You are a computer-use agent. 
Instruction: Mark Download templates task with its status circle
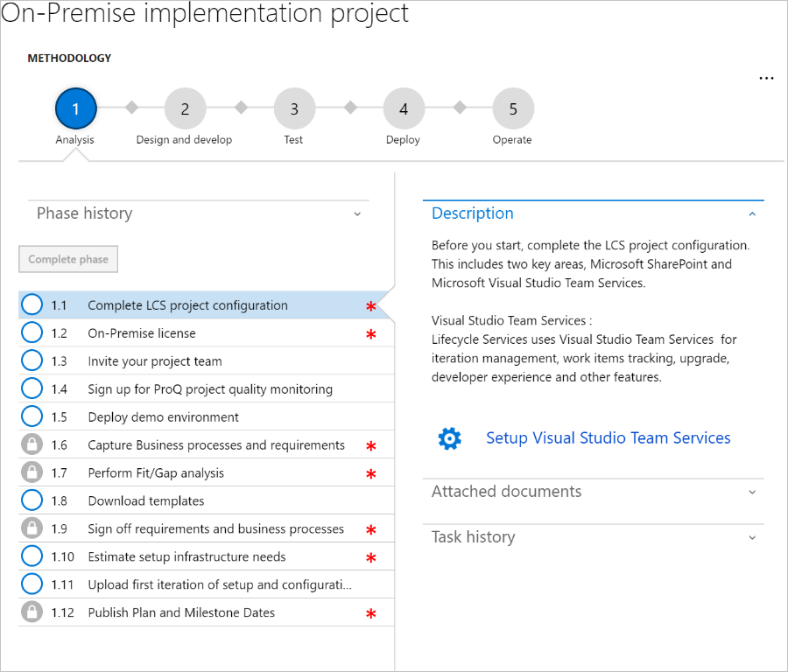tap(32, 500)
